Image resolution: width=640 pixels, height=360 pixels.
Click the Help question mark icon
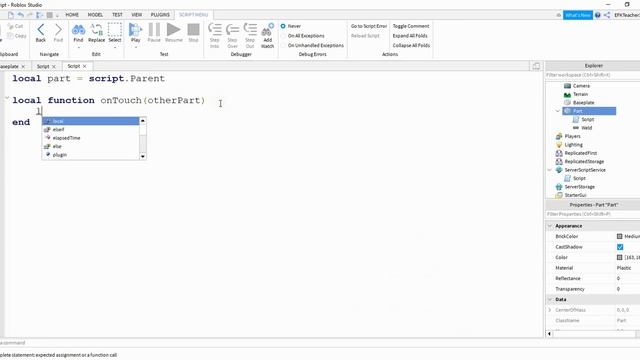point(598,15)
